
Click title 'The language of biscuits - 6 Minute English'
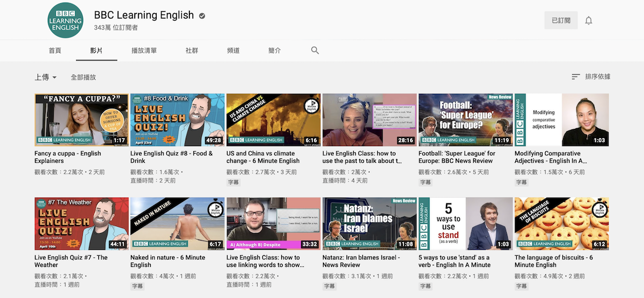[554, 261]
